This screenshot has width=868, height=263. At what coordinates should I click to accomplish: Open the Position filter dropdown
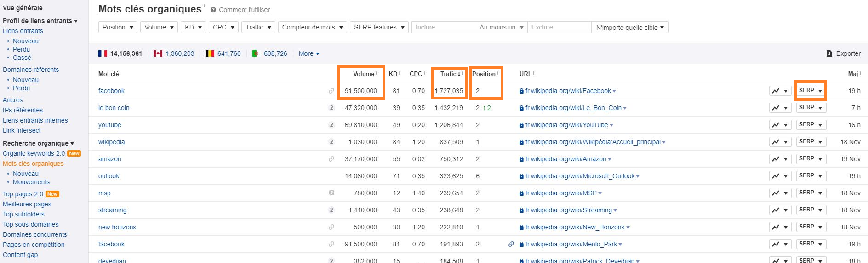click(118, 27)
